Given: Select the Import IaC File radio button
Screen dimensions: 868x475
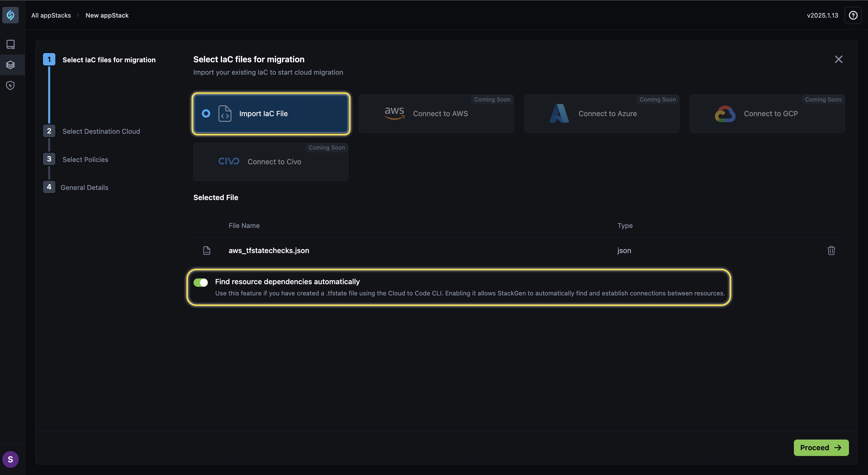Looking at the screenshot, I should 206,114.
